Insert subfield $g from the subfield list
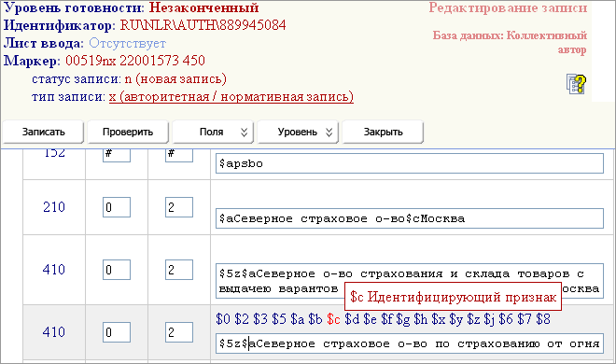Screen dimensions: 616x364 (403, 319)
